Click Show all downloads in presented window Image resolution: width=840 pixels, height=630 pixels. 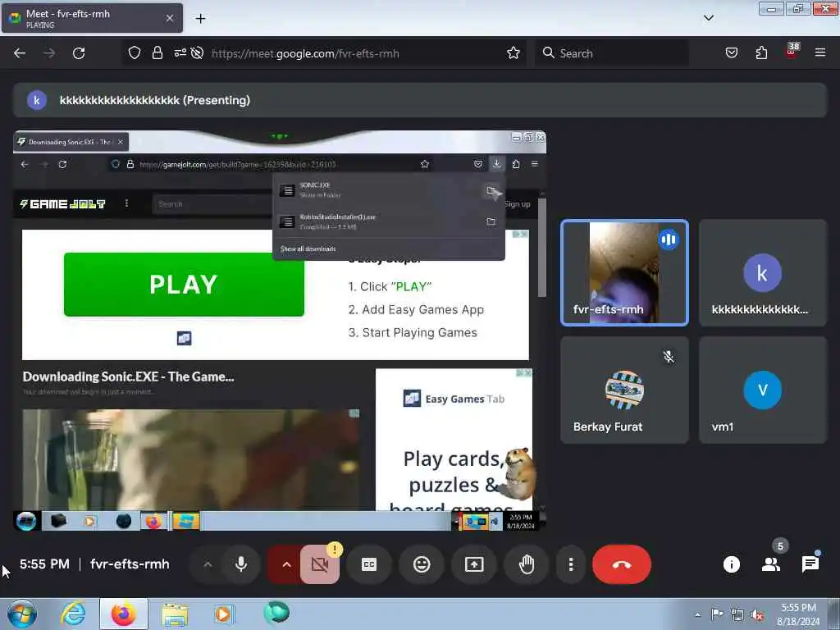308,249
